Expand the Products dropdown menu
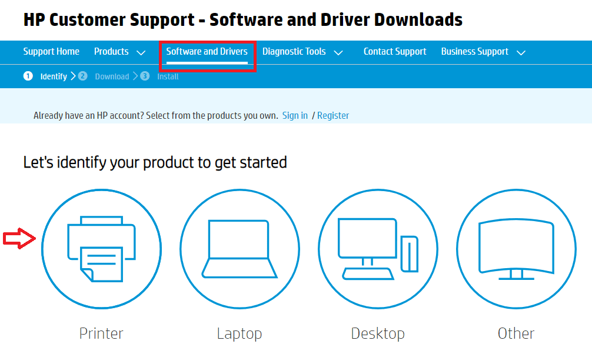 (x=119, y=52)
